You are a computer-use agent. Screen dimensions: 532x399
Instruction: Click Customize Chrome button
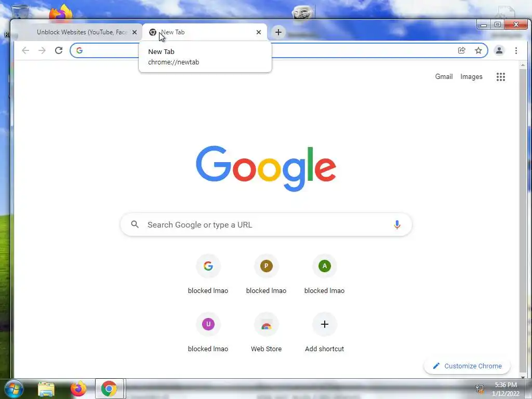click(x=467, y=366)
